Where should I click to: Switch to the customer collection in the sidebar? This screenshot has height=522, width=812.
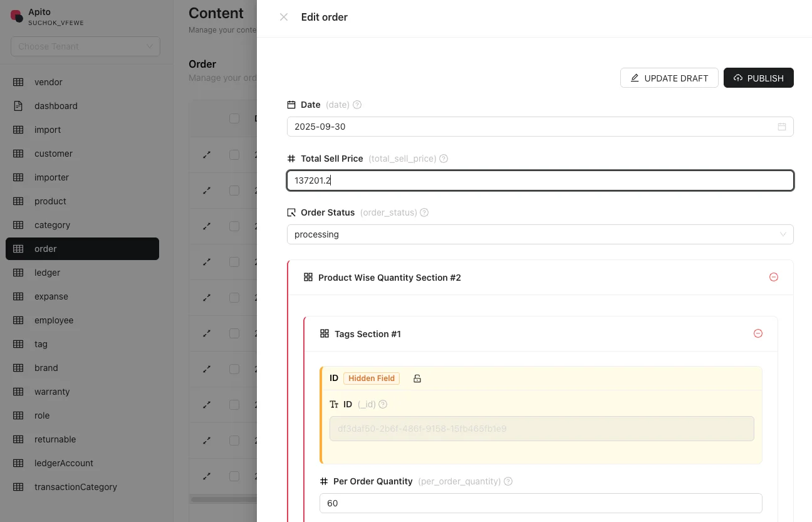(53, 154)
